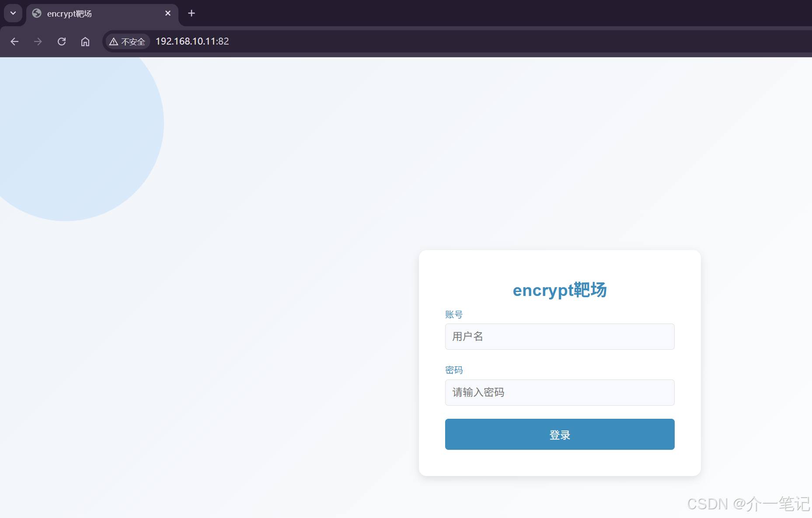The height and width of the screenshot is (518, 812).
Task: Open the tab list chevron dropdown
Action: point(13,13)
